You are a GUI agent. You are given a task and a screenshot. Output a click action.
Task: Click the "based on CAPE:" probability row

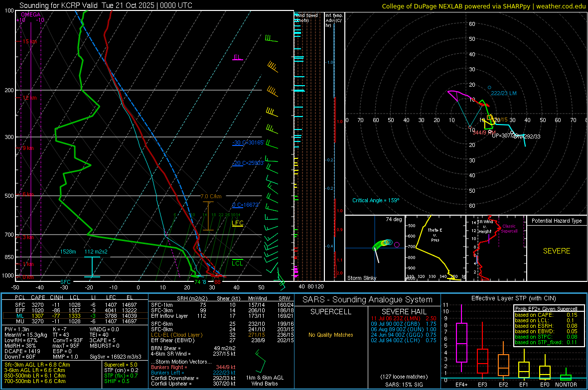pyautogui.click(x=546, y=315)
